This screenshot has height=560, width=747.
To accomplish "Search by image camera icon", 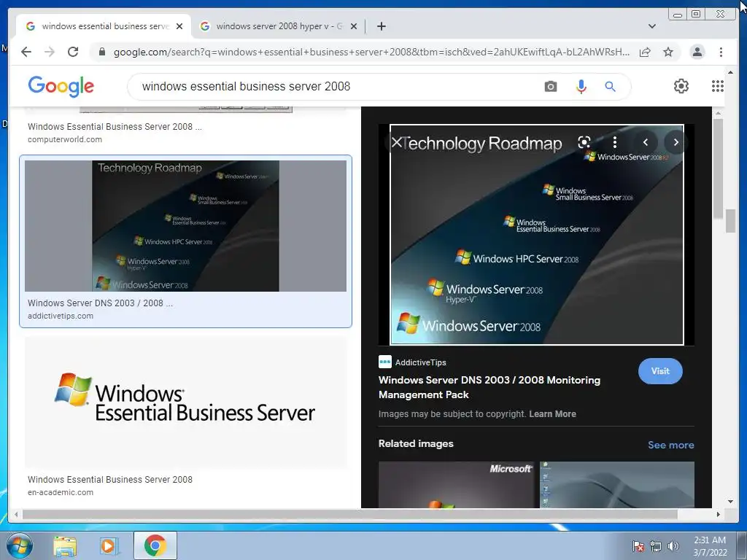I will (551, 87).
